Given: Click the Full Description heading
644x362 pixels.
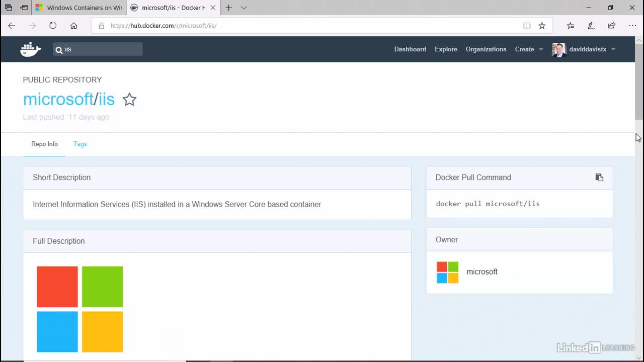Looking at the screenshot, I should pyautogui.click(x=59, y=241).
